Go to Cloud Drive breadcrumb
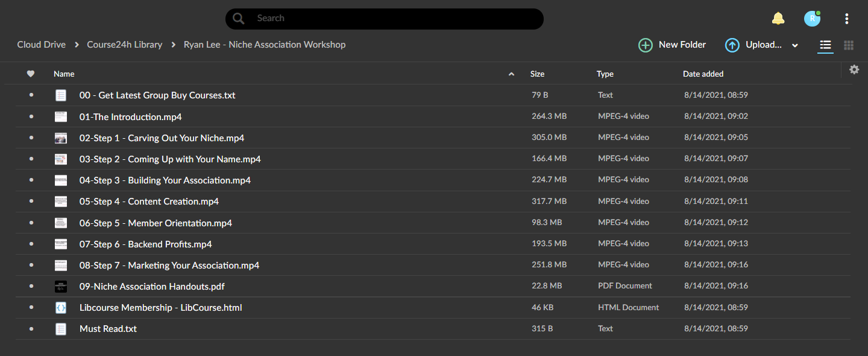Screen dimensions: 868x356 [x=42, y=45]
